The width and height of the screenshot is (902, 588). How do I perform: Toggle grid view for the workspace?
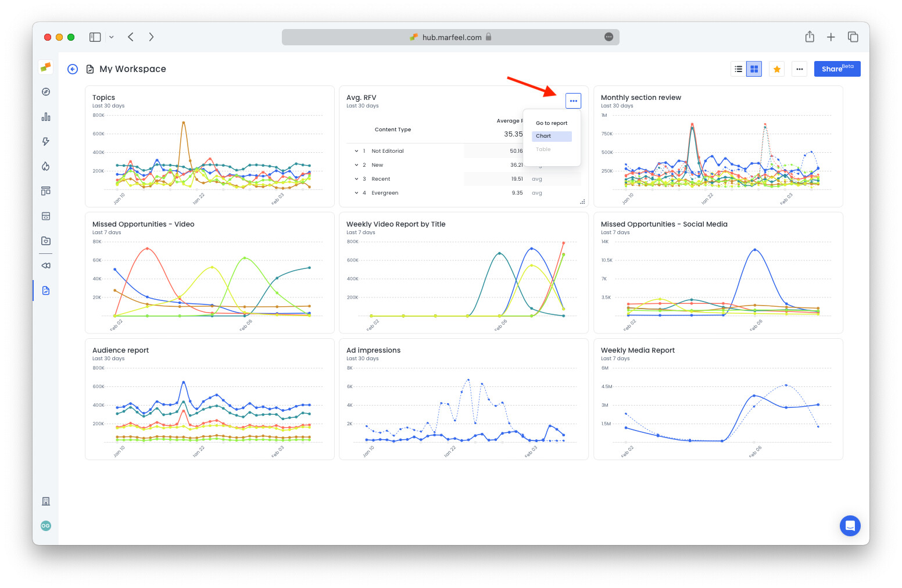[x=754, y=69]
